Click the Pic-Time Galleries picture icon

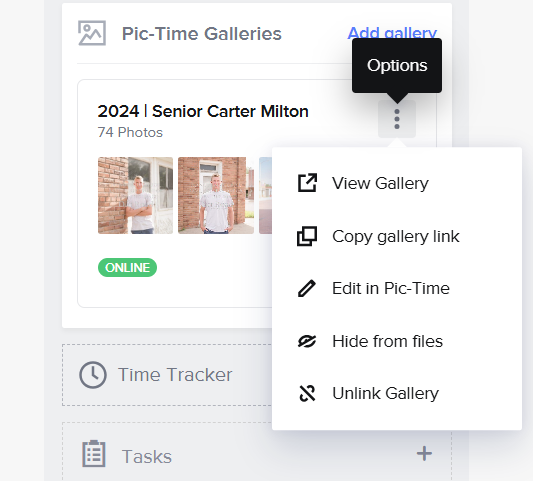pos(92,33)
